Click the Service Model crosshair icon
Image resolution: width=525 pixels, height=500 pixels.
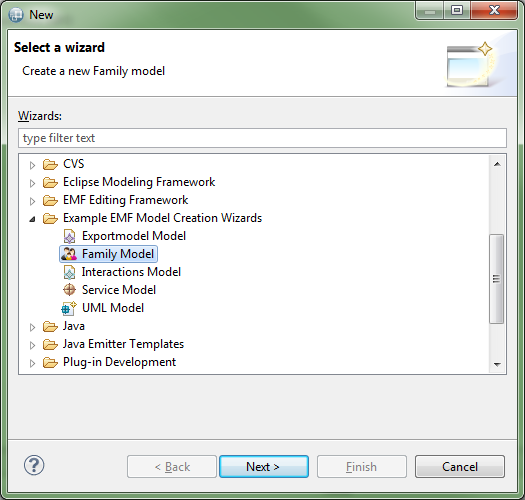pos(69,290)
